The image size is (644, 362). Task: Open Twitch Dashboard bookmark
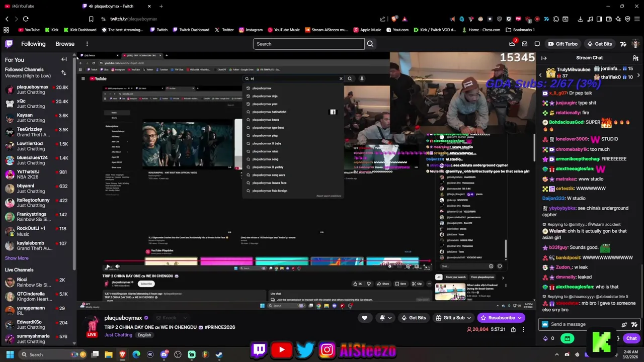191,30
